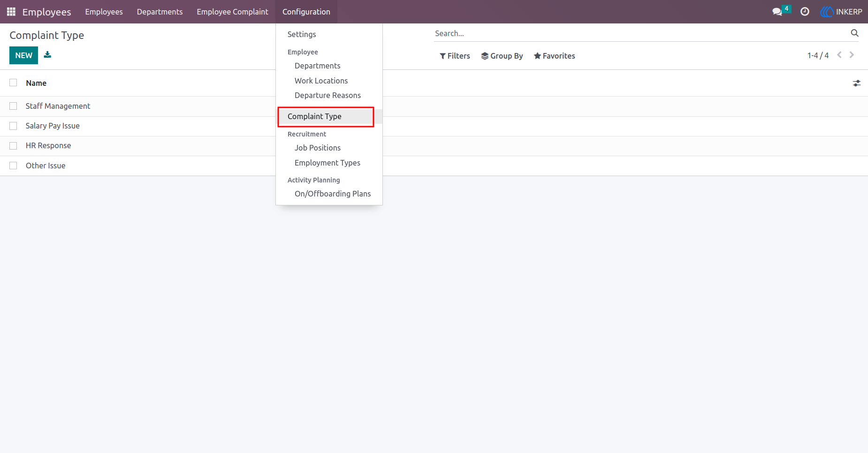Click the search magnifier icon

854,33
